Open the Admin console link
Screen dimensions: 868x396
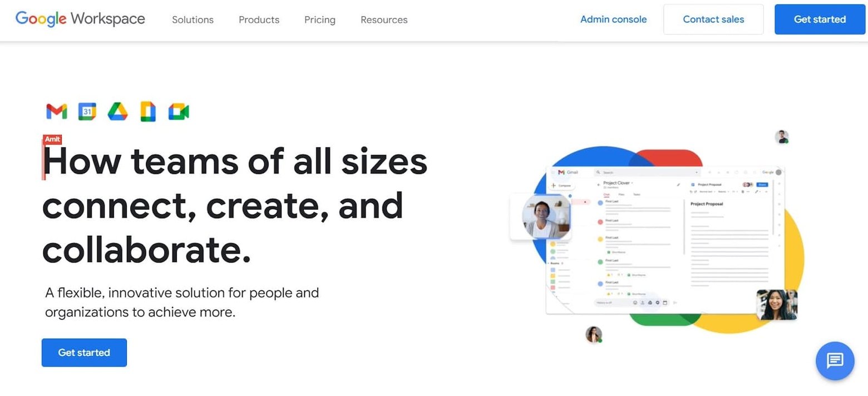click(x=613, y=19)
